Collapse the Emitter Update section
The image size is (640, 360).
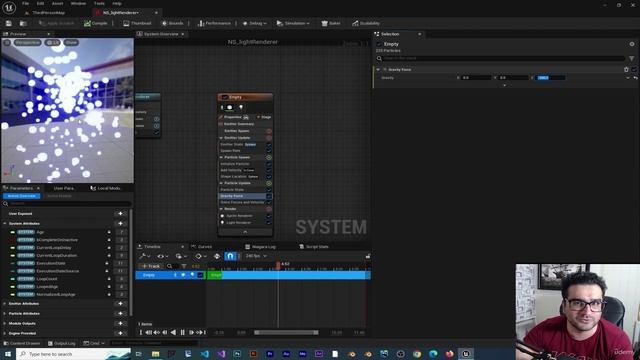pos(221,138)
